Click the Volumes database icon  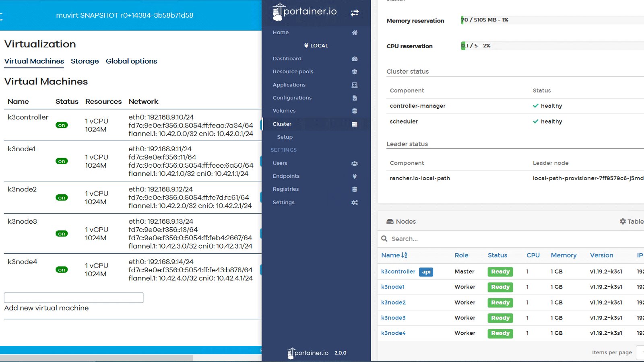(x=355, y=111)
